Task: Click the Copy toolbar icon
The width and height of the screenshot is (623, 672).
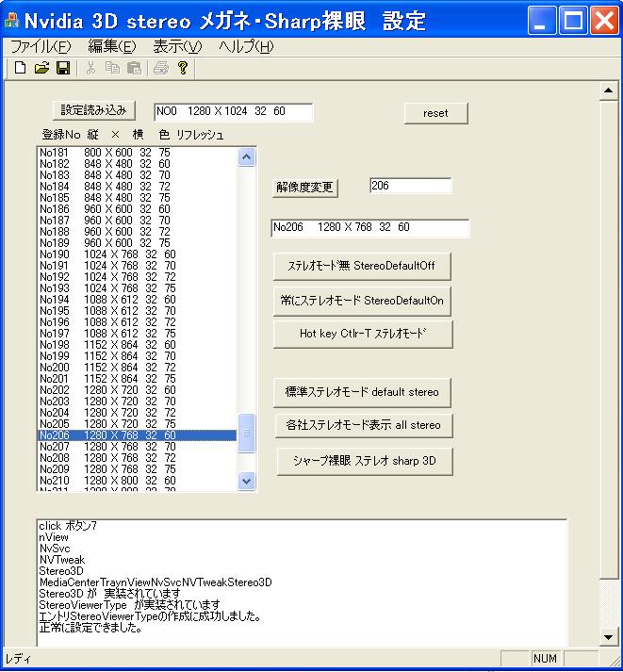Action: pyautogui.click(x=112, y=68)
